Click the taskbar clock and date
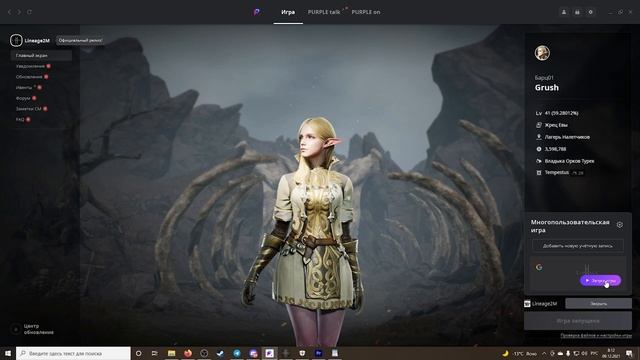This screenshot has width=640, height=360. pos(611,353)
